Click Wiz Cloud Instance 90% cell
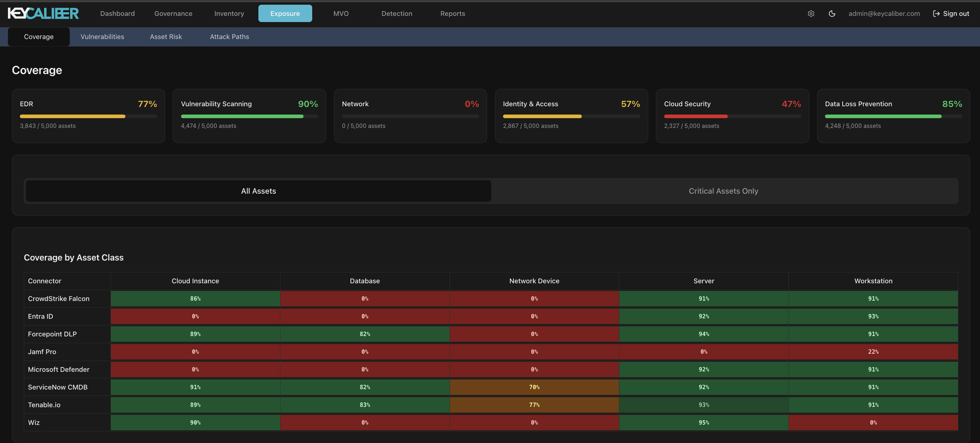The width and height of the screenshot is (980, 443). coord(195,422)
